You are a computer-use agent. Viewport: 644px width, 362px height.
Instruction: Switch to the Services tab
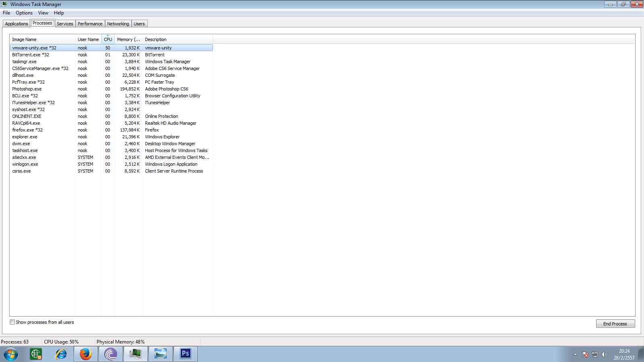point(65,24)
